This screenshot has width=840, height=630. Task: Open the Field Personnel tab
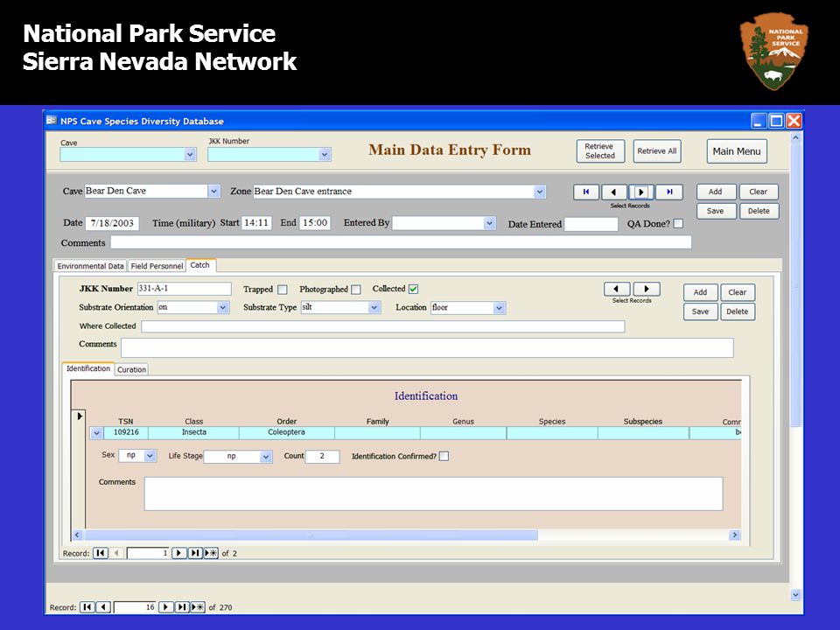click(157, 266)
